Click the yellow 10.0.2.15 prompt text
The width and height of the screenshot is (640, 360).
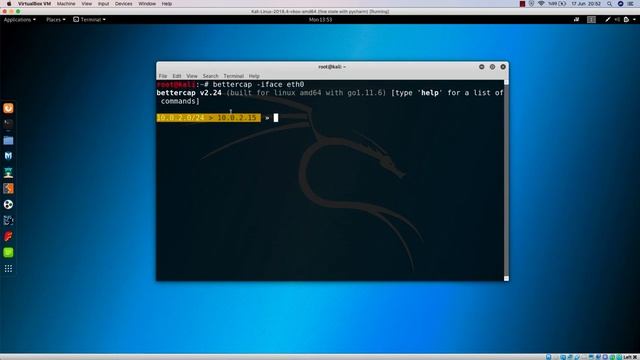[237, 118]
